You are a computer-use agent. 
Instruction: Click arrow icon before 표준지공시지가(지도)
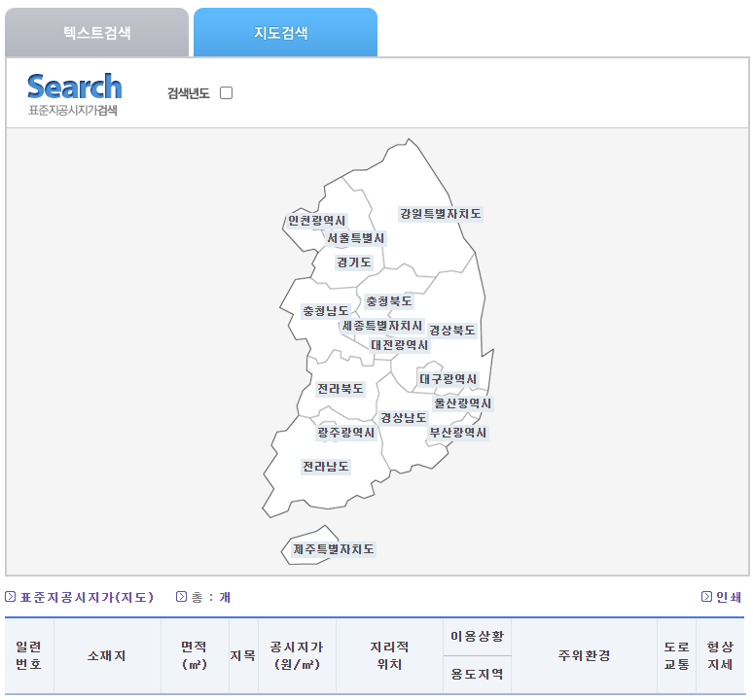(x=10, y=596)
